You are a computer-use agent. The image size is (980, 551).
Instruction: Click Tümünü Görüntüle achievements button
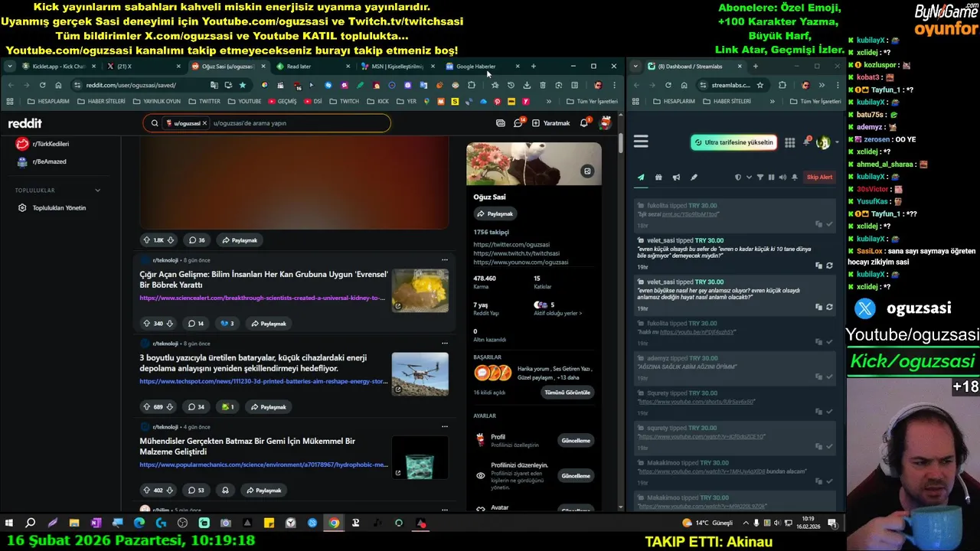coord(567,392)
